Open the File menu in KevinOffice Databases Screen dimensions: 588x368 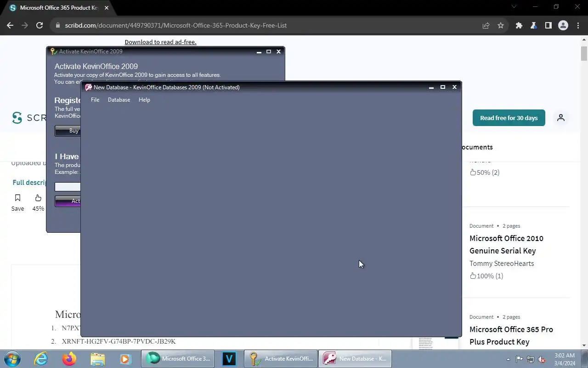pyautogui.click(x=95, y=100)
